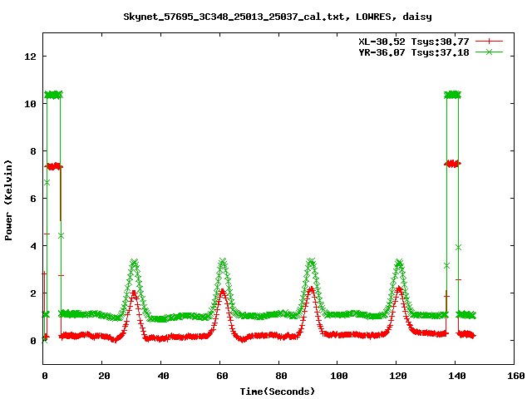Click the y-axis tick label 8
This screenshot has width=532, height=399.
(33, 151)
